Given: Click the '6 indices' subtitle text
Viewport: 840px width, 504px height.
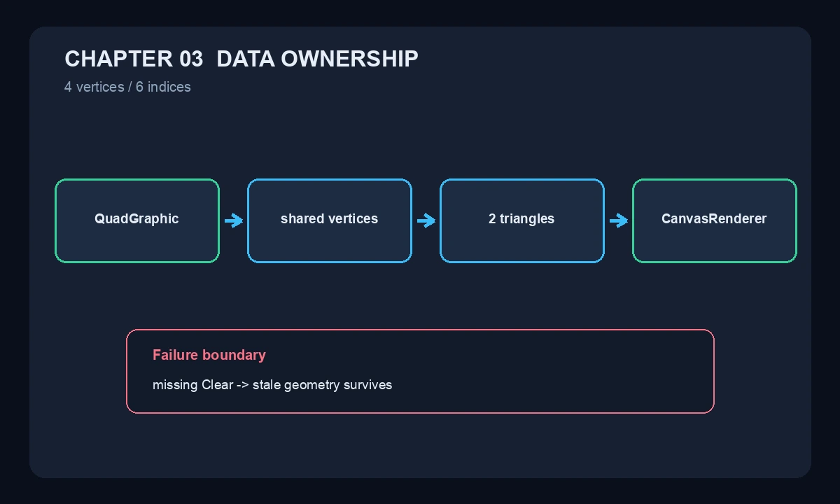Looking at the screenshot, I should 163,87.
